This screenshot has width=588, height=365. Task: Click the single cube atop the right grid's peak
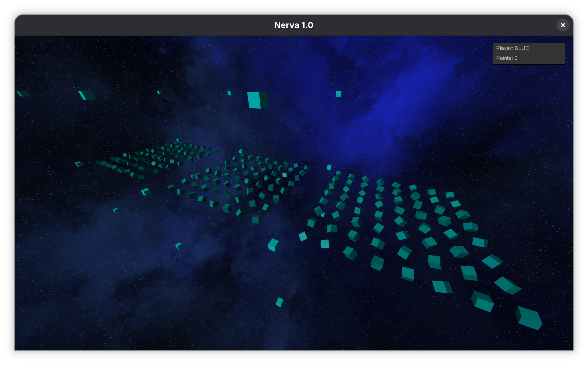tap(329, 167)
